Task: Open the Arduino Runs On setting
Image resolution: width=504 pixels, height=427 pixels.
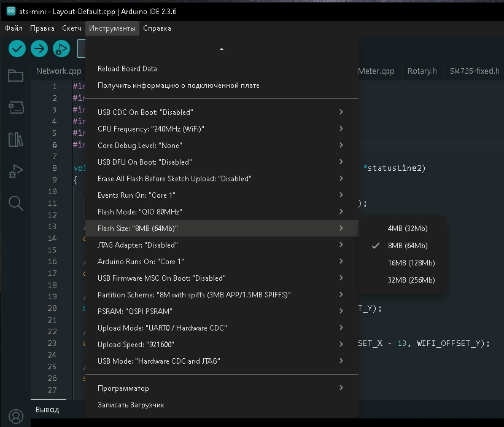Action: coord(222,262)
